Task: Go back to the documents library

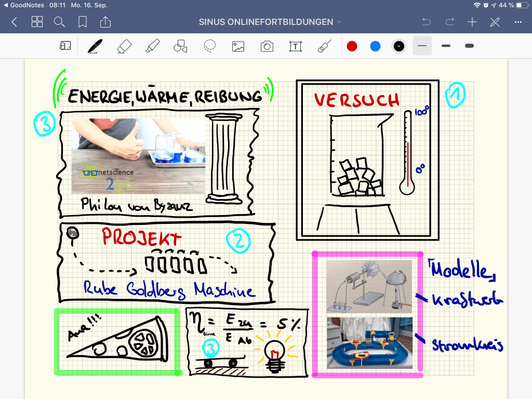Action: [x=14, y=22]
